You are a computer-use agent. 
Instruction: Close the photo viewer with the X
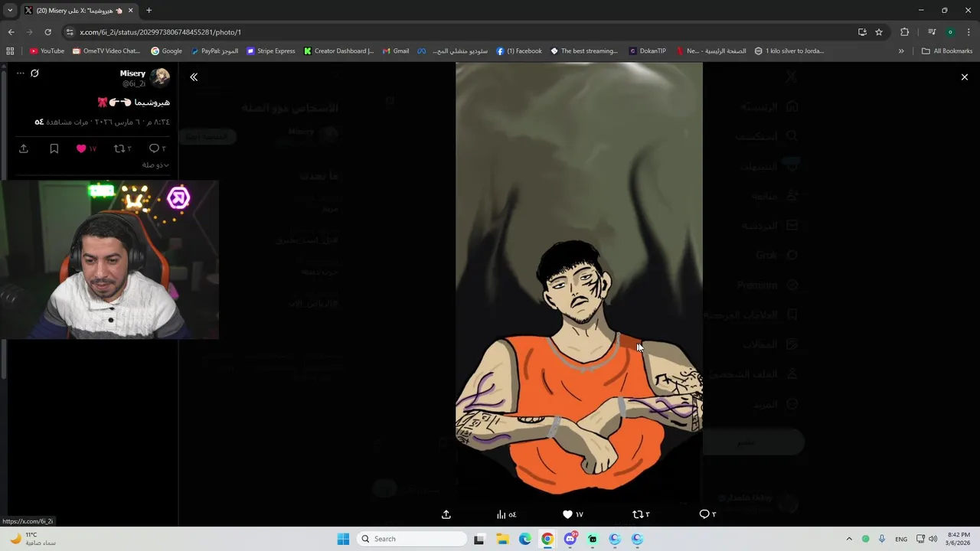pos(964,77)
